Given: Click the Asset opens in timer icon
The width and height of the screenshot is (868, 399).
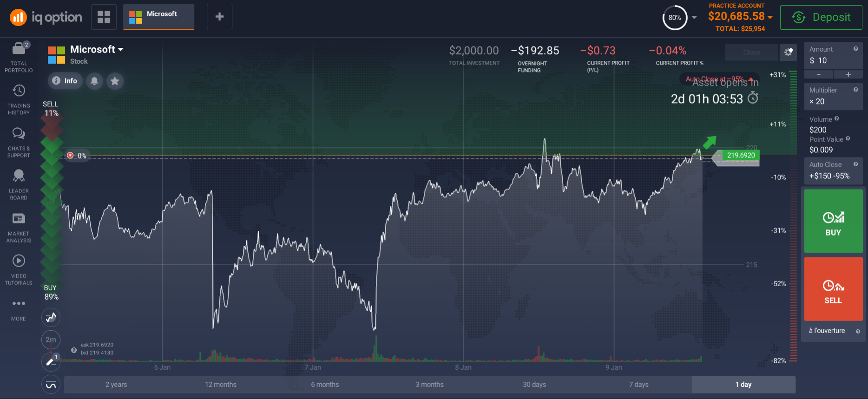Looking at the screenshot, I should [753, 98].
